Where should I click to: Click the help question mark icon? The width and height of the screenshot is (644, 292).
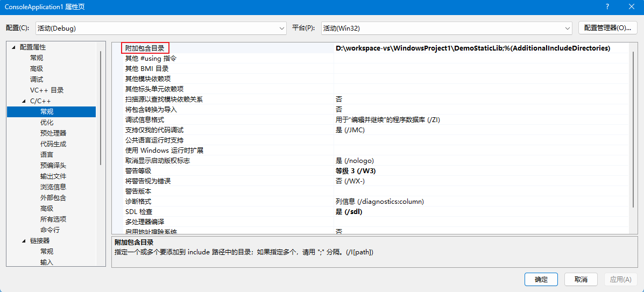607,7
